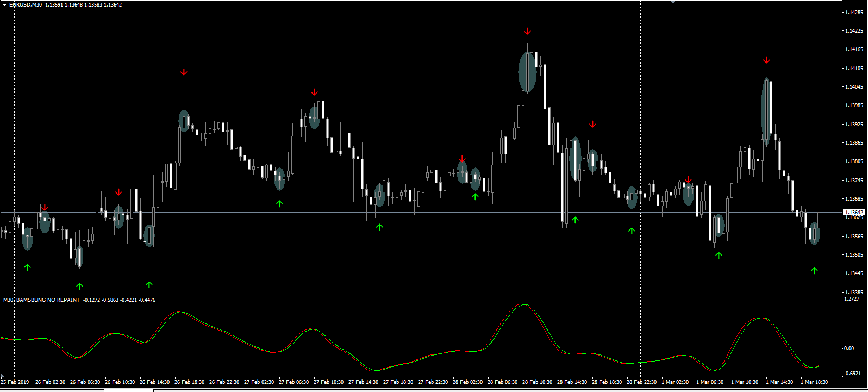Click time label 27 Feb 22:30

[433, 382]
